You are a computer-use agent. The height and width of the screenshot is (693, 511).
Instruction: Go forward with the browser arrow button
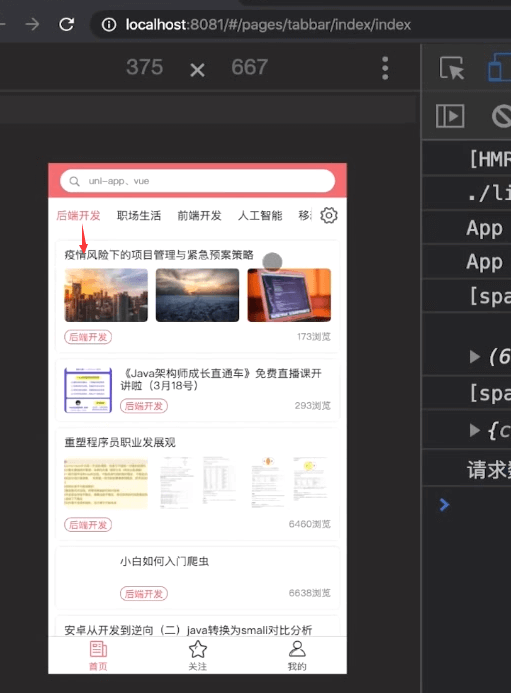pyautogui.click(x=32, y=24)
